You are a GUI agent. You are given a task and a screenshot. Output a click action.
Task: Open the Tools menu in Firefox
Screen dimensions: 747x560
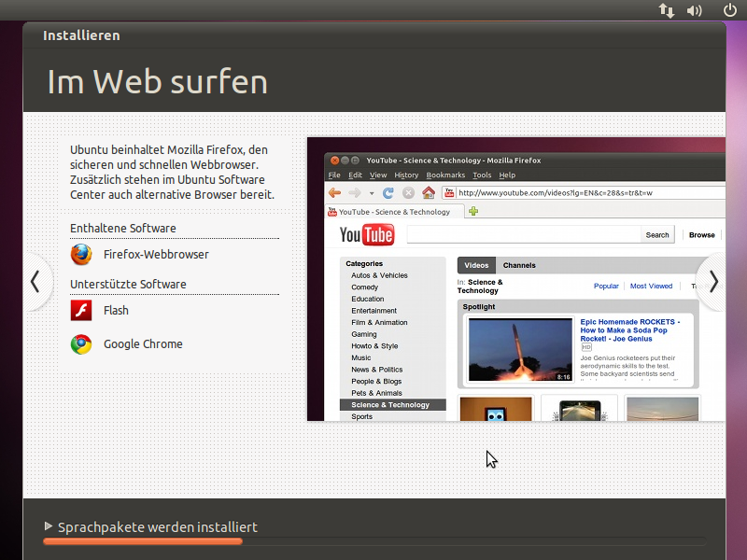pyautogui.click(x=482, y=175)
